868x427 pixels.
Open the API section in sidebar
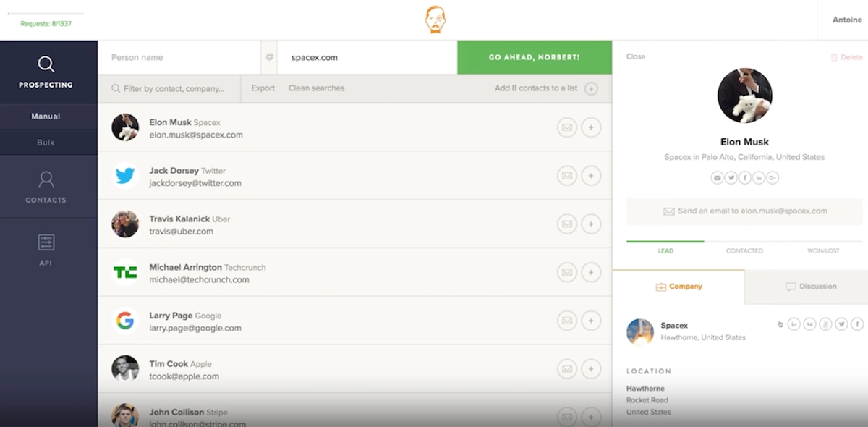pyautogui.click(x=46, y=250)
